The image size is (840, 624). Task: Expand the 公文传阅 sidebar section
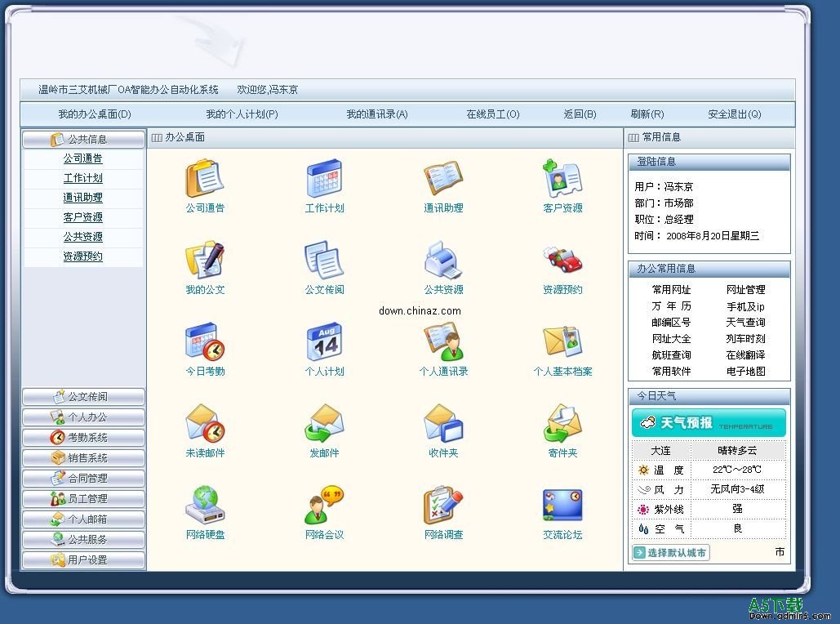pyautogui.click(x=83, y=397)
